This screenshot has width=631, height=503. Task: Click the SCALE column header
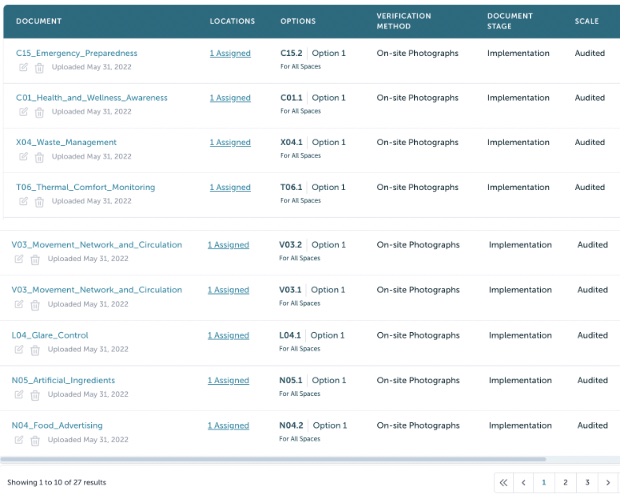(587, 21)
